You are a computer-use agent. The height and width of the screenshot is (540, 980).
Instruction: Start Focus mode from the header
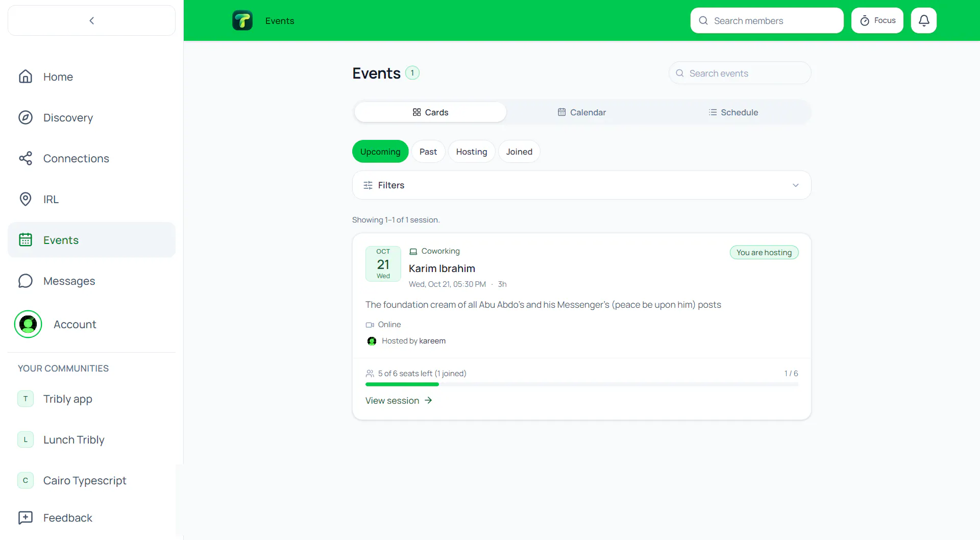pos(877,20)
